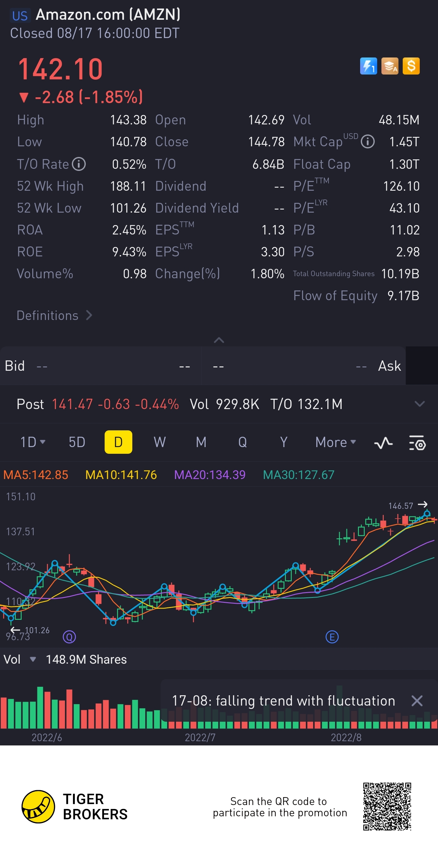Tap the orange stacked layers icon
Screen dimensions: 438x868
390,66
